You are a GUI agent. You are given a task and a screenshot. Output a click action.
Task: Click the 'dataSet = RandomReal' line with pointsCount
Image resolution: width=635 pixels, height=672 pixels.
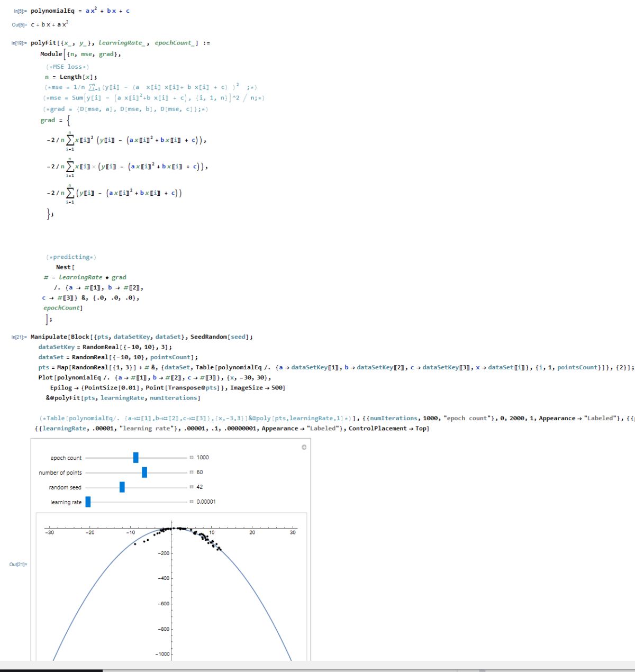point(118,357)
